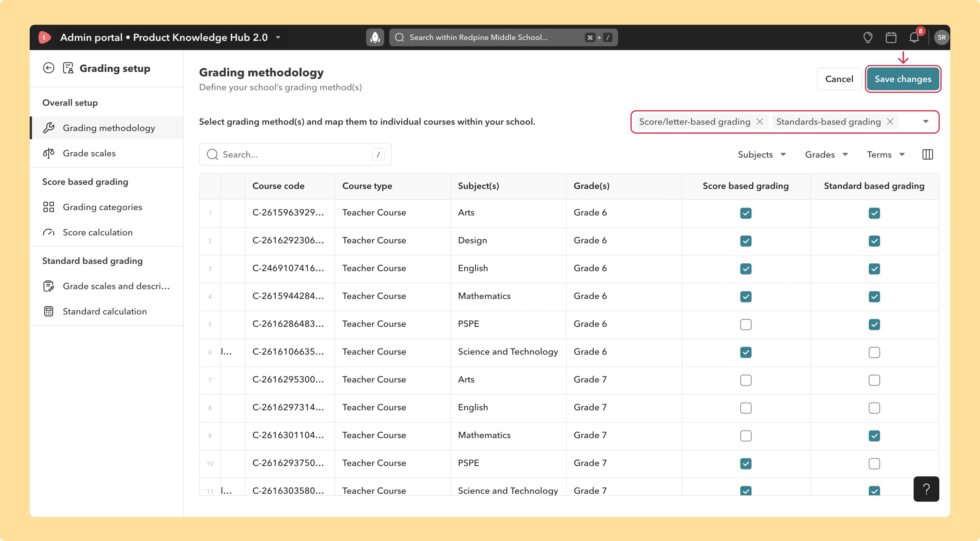Check Standard based grading for Grade 7 English
Viewport: 980px width, 541px height.
tap(874, 408)
